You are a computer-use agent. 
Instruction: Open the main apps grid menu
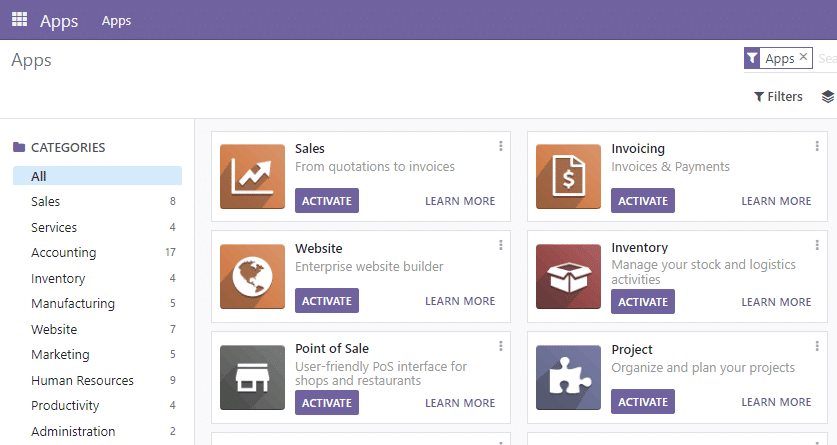[x=19, y=19]
